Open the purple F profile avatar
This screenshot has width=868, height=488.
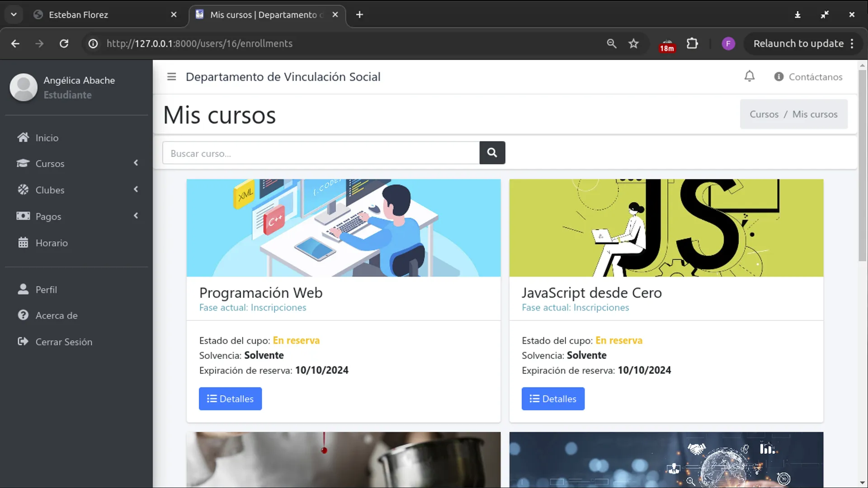pyautogui.click(x=728, y=43)
